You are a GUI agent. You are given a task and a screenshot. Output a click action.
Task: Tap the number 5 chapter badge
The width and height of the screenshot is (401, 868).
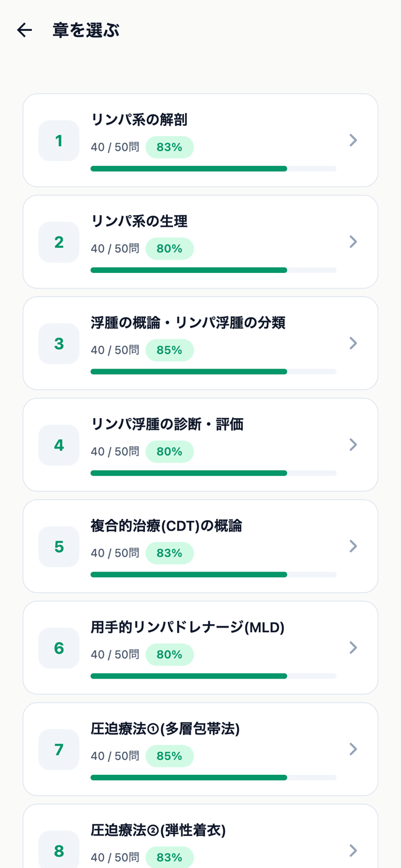pyautogui.click(x=59, y=546)
